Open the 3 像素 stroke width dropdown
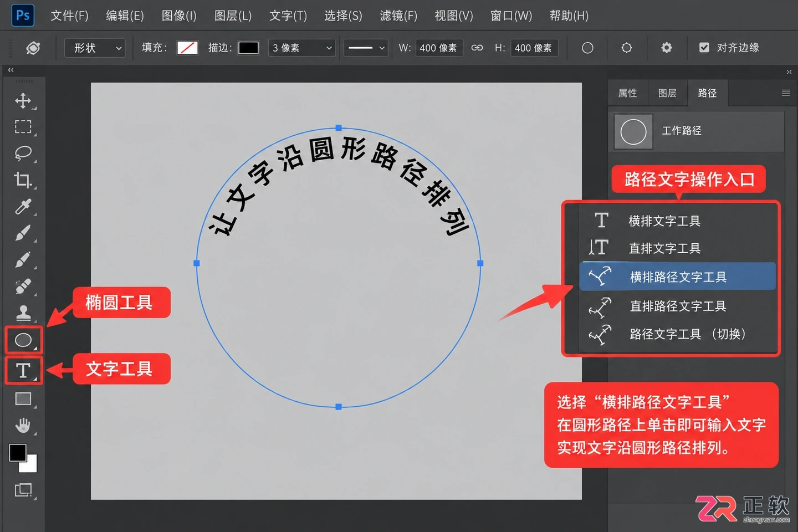This screenshot has width=798, height=532. 302,48
